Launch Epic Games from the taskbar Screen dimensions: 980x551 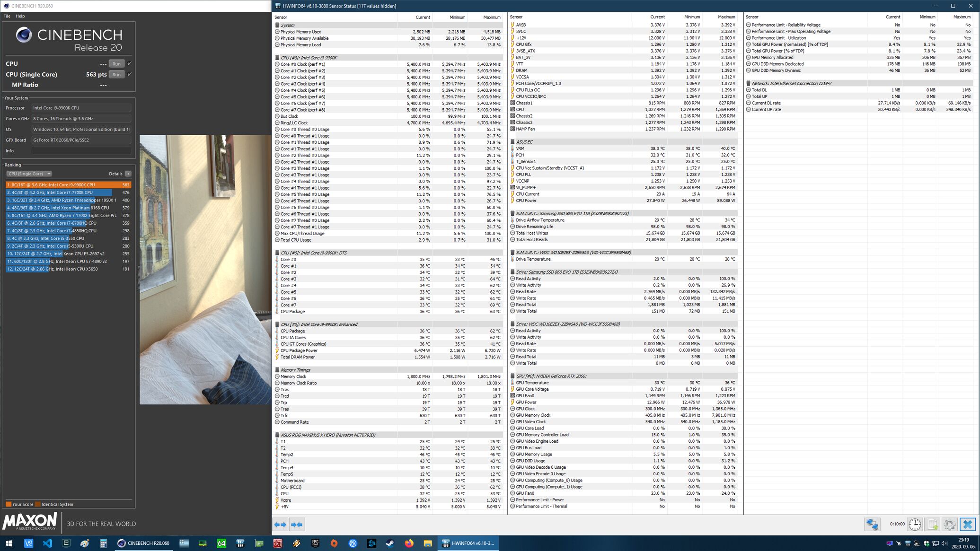tap(315, 543)
